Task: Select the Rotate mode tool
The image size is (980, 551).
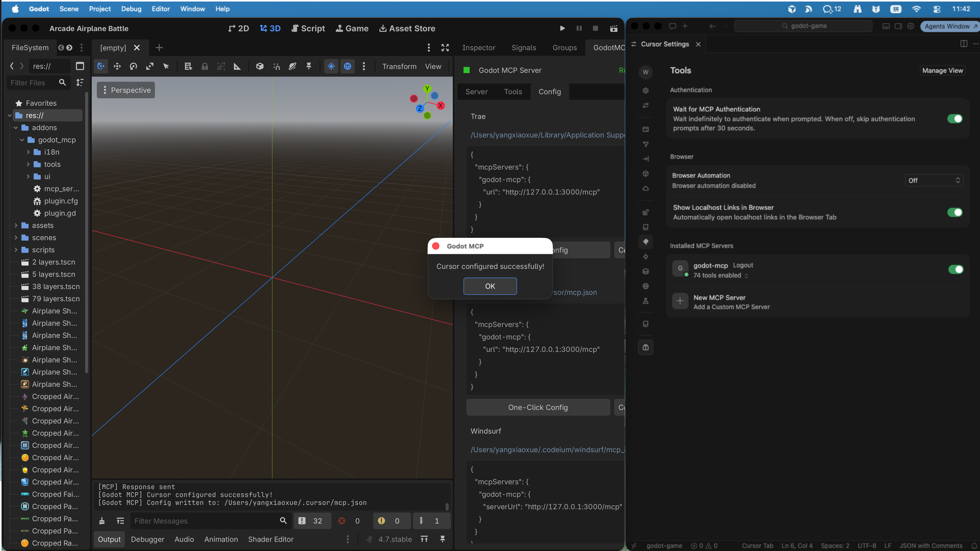Action: (x=134, y=66)
